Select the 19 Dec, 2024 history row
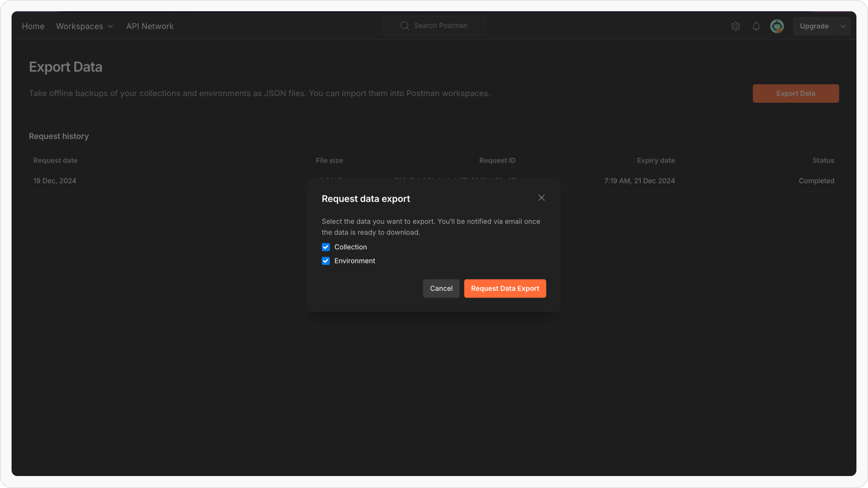Screen dimensions: 868x488 [x=55, y=181]
